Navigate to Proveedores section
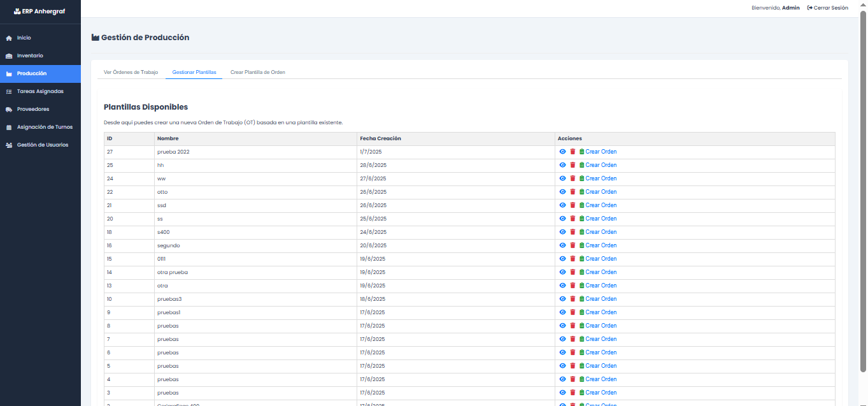 click(33, 110)
